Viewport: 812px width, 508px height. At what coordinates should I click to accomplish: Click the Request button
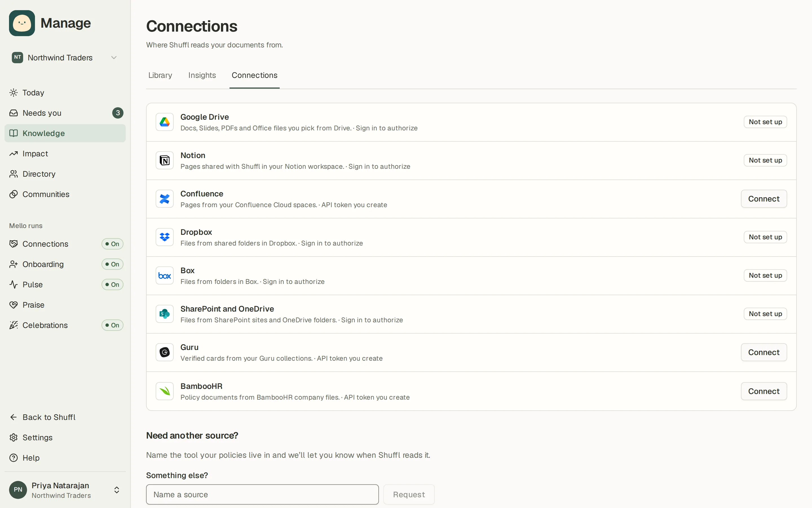pos(409,494)
